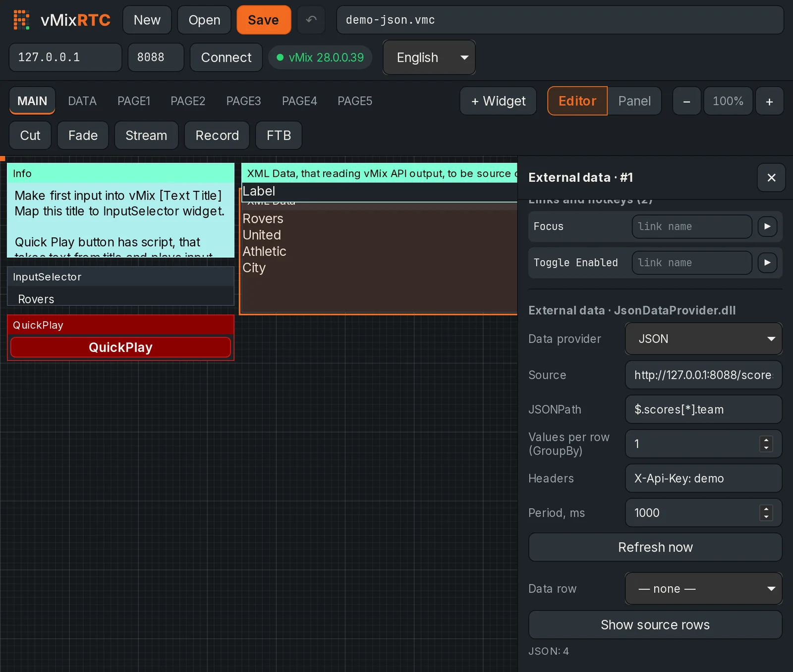Adjust the Values per row stepper
The image size is (793, 672).
(x=766, y=444)
